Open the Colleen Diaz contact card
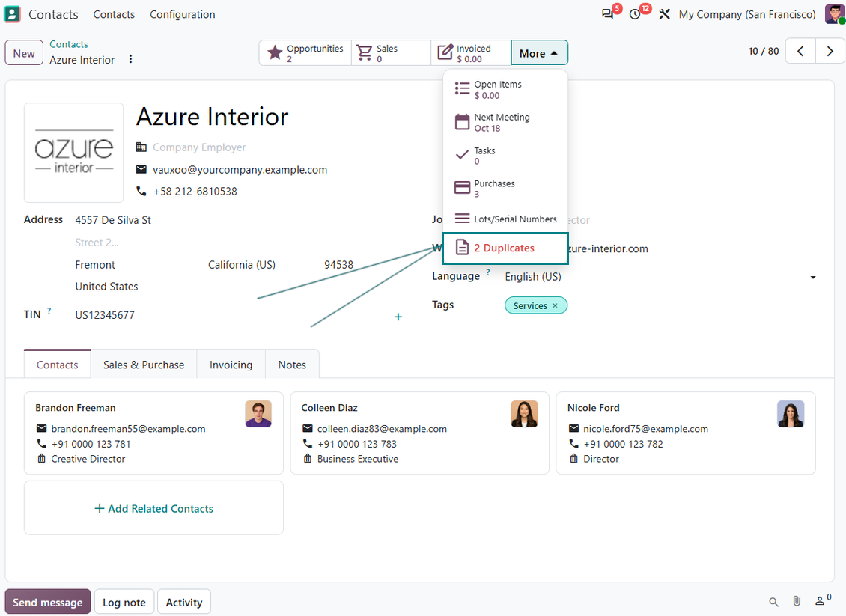Image resolution: width=846 pixels, height=616 pixels. tap(420, 433)
